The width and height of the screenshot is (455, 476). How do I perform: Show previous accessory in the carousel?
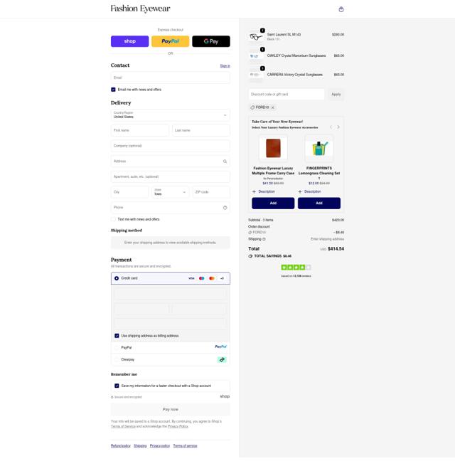[331, 127]
